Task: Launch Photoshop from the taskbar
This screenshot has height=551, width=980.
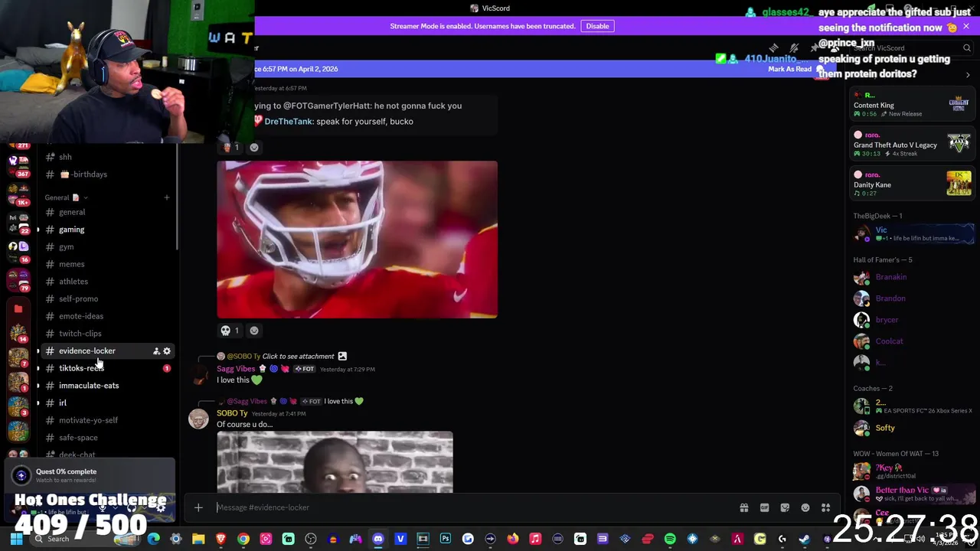Action: coord(446,539)
